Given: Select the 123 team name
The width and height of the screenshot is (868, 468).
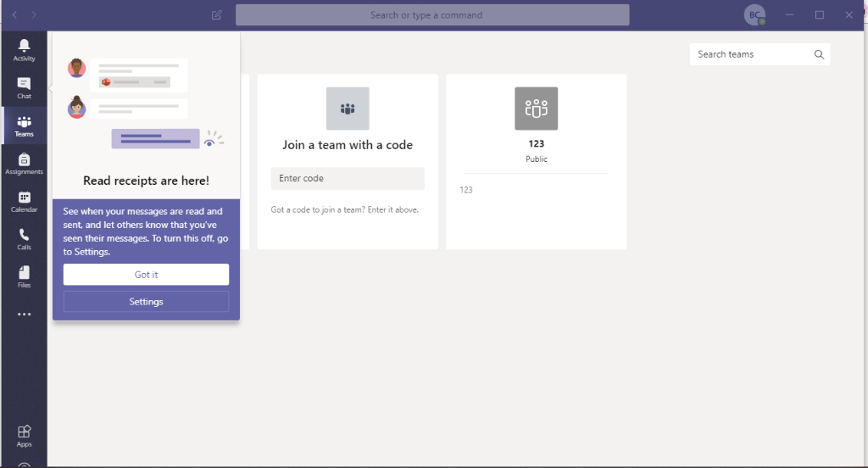Looking at the screenshot, I should (536, 144).
